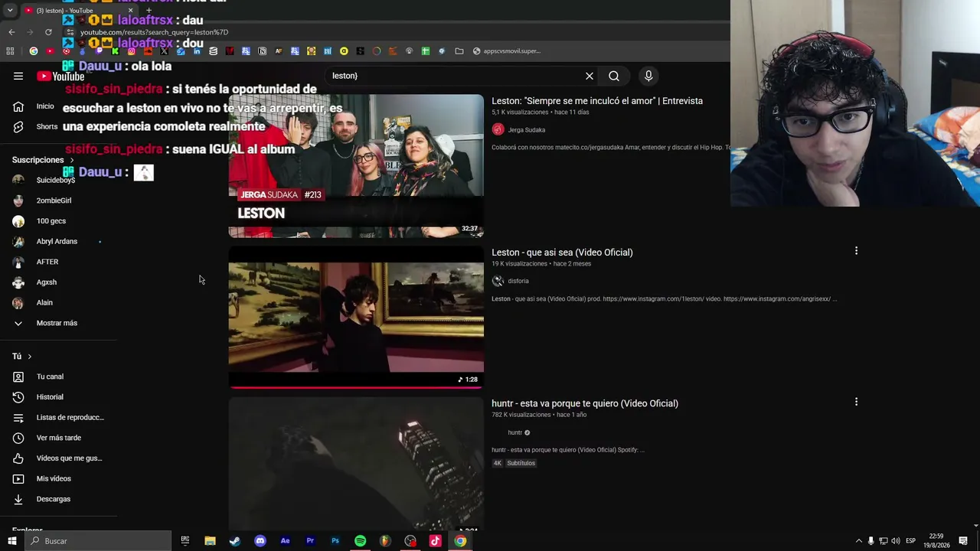
Task: Open 'huntr - esta va porque te quiero' title
Action: [x=585, y=403]
